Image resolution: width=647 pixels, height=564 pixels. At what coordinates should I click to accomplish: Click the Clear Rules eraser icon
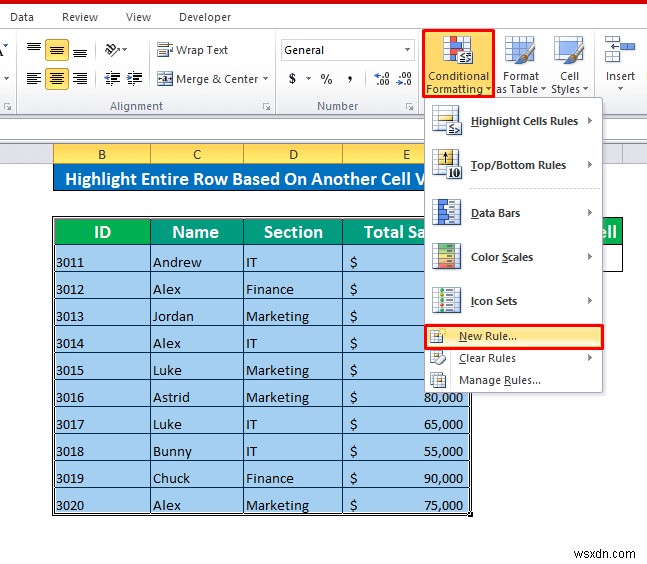(x=438, y=357)
